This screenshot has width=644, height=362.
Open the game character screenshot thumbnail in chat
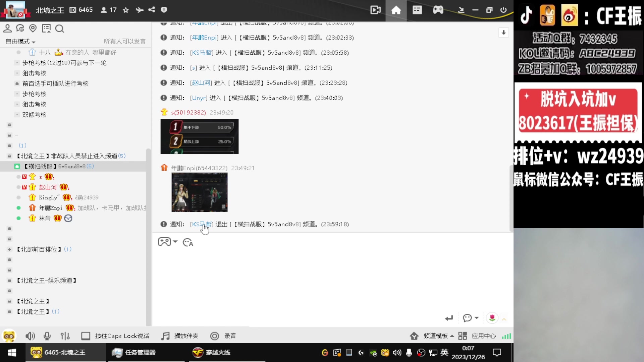[199, 192]
